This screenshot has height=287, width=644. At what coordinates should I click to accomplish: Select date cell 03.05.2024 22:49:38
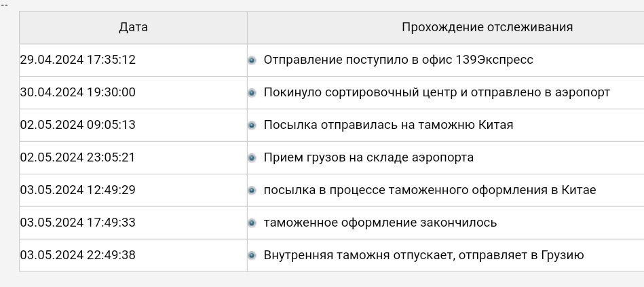[x=133, y=255]
